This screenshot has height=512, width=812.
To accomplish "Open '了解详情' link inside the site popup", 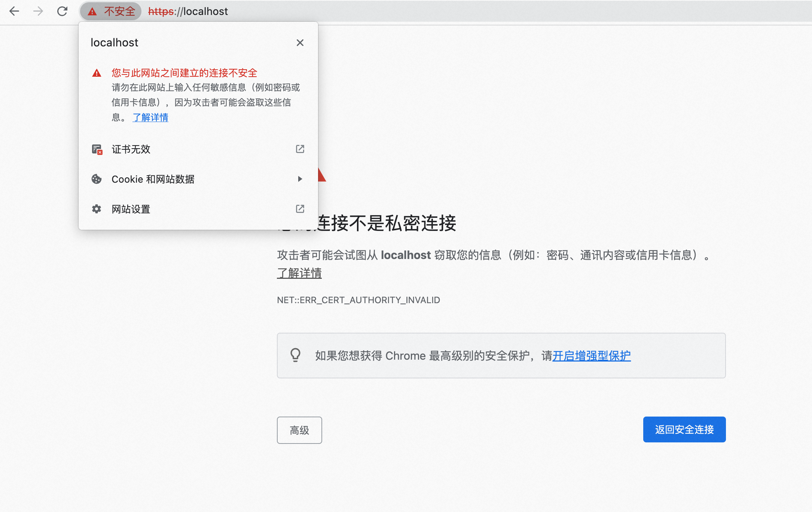I will click(150, 118).
